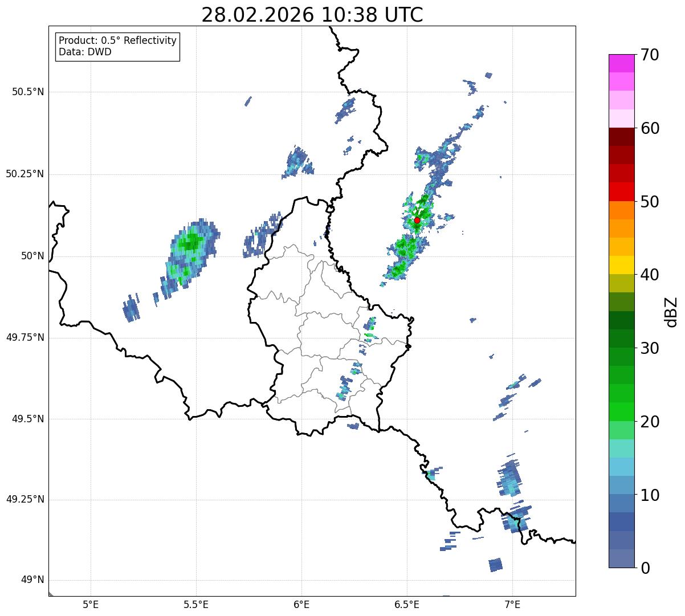685x616 pixels.
Task: Click the 5.5°E longitude tick label
Action: [x=196, y=604]
